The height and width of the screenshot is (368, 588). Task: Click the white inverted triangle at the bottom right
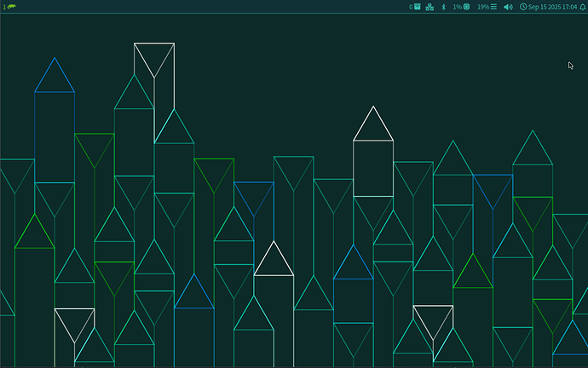(433, 318)
